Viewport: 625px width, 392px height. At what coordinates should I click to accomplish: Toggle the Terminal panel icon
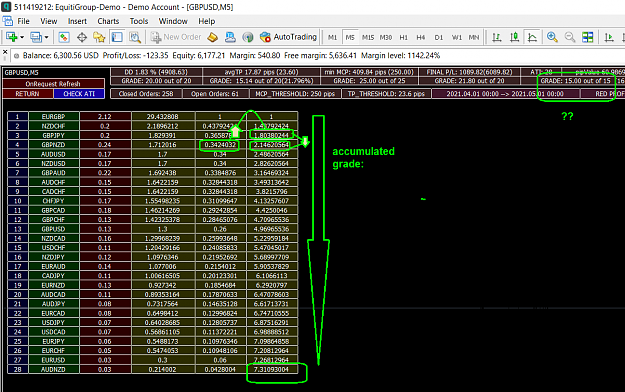tap(117, 37)
